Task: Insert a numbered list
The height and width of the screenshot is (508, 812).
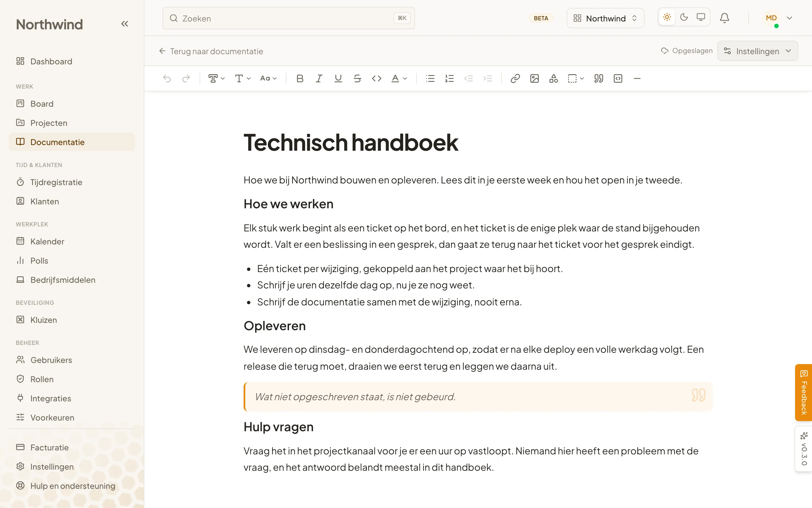Action: click(449, 79)
